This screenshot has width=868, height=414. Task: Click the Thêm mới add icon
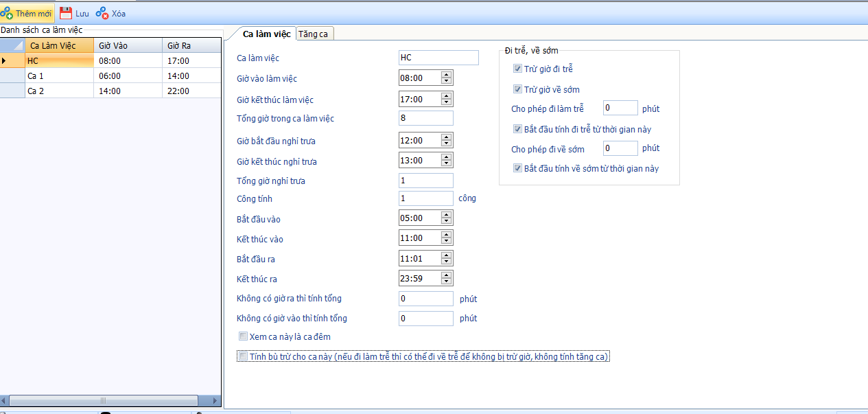(7, 13)
